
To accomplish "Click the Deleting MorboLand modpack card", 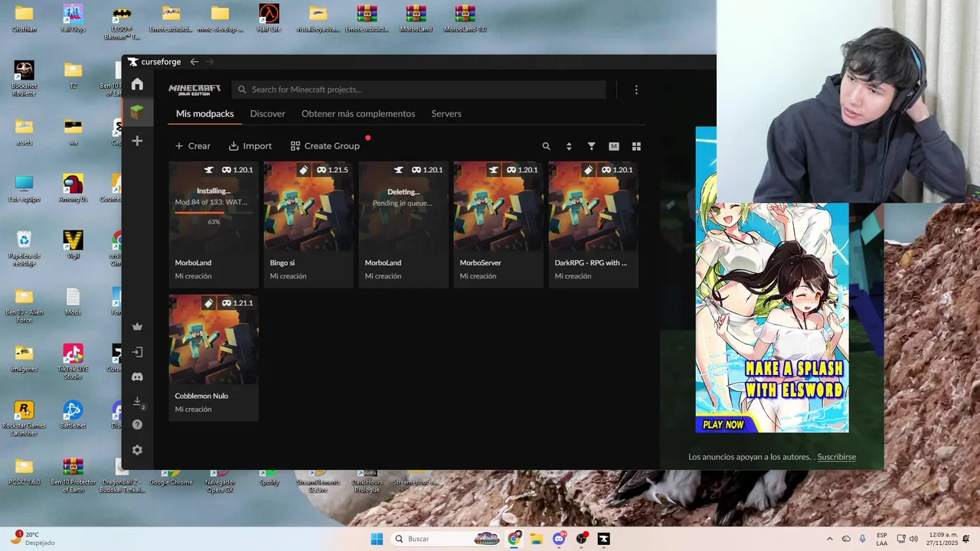I will click(403, 224).
